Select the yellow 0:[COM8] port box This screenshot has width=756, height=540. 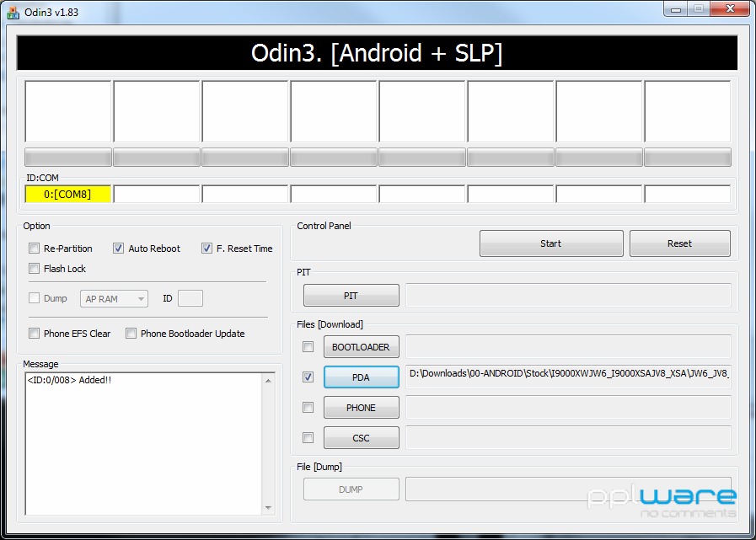68,195
